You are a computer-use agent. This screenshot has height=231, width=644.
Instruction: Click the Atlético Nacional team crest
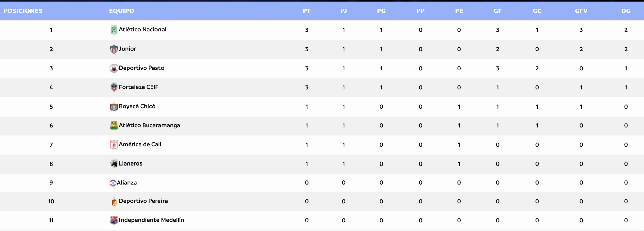click(x=114, y=30)
